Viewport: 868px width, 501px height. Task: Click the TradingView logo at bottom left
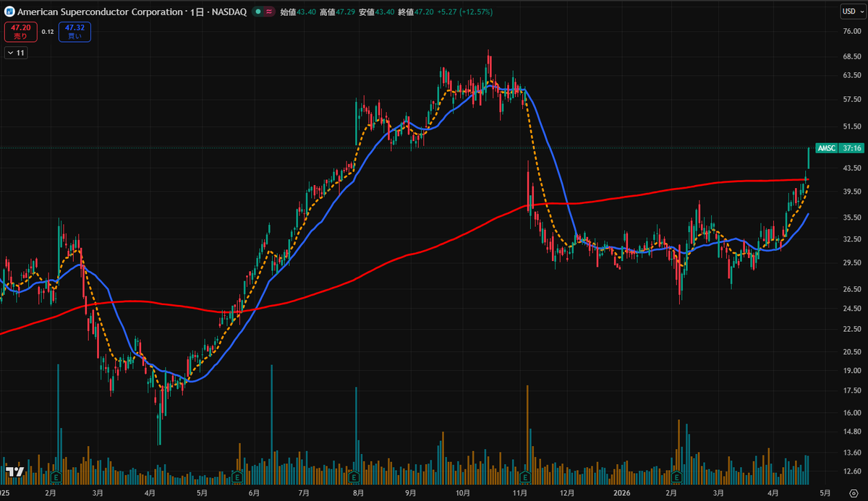pyautogui.click(x=14, y=471)
